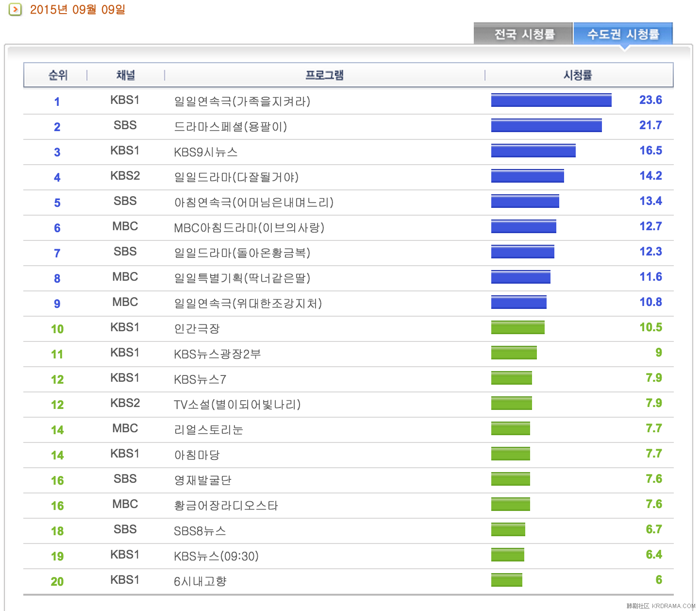Click program 일일특별기획(딱너같은딸)
The width and height of the screenshot is (700, 611).
click(242, 278)
